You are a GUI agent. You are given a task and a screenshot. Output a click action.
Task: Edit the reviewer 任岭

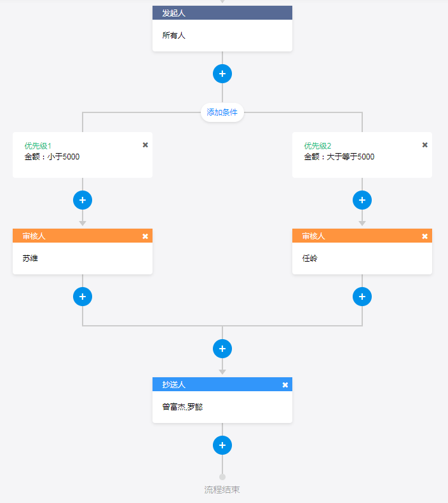tap(362, 258)
